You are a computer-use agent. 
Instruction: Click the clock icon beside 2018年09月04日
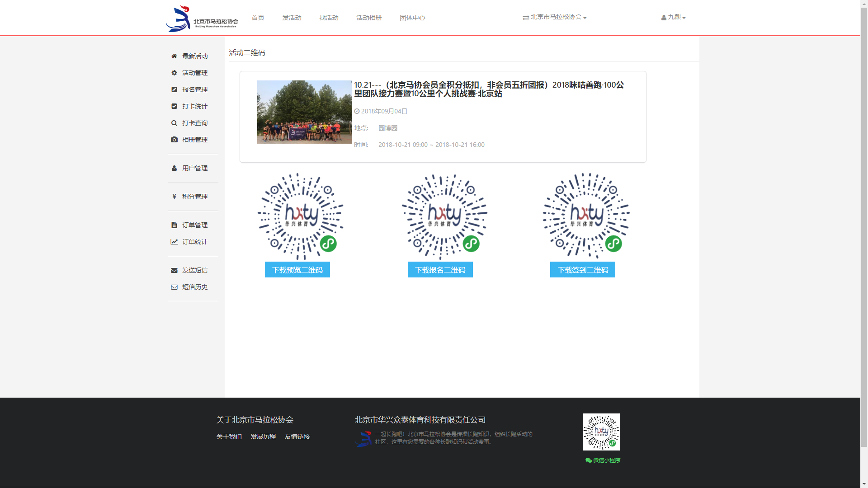(x=357, y=111)
